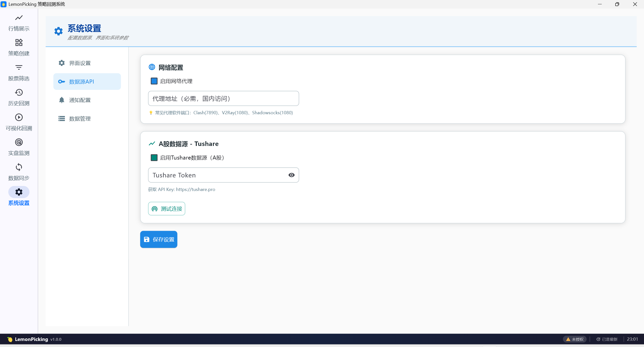
Task: Open 历史回测 history backtest icon
Action: (x=19, y=92)
